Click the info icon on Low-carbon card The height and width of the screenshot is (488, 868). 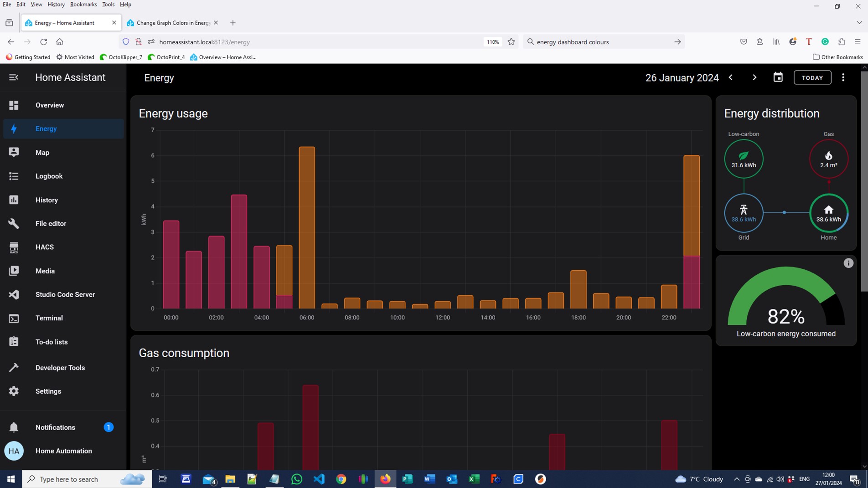tap(848, 263)
